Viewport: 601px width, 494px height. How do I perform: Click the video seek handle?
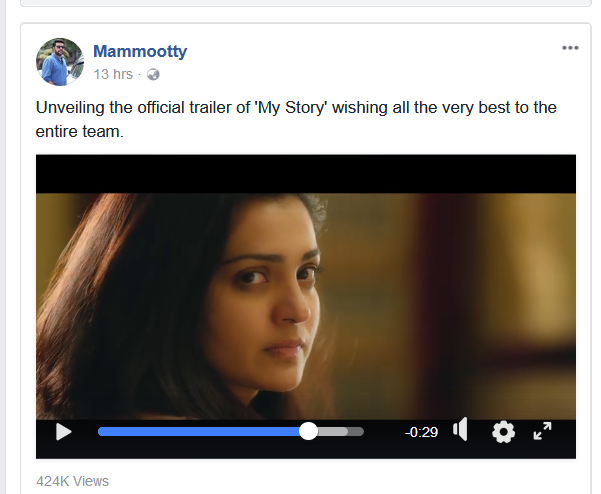[308, 431]
